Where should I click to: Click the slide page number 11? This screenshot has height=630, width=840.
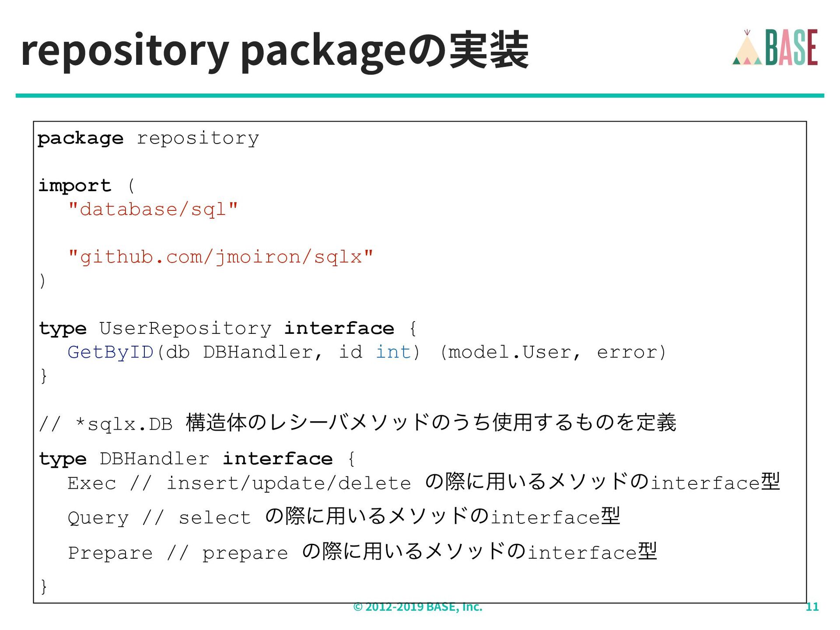[812, 606]
